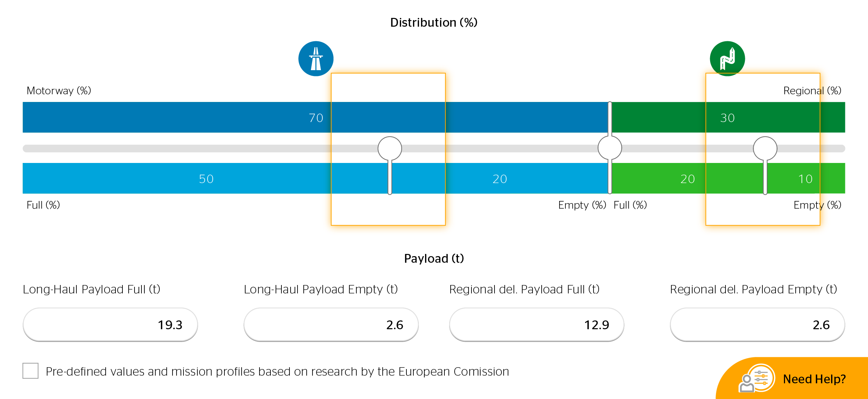
Task: Open the Need Help? button
Action: click(814, 379)
